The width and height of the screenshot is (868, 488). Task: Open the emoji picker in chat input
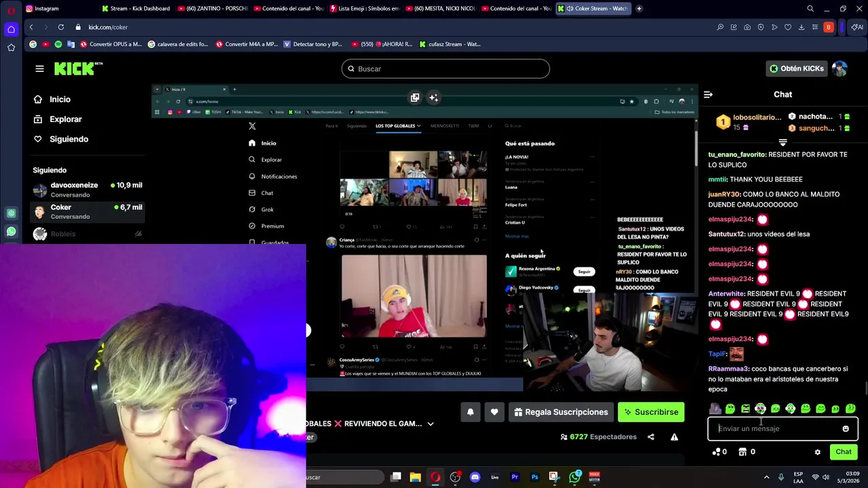click(846, 428)
